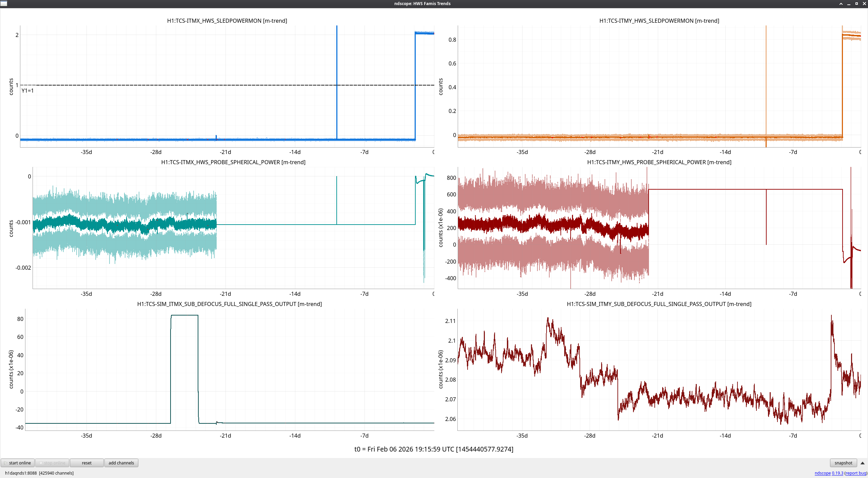The height and width of the screenshot is (478, 868).
Task: Select the ITMX_HWS_PROBE_SPHERICAL_POWER plot title
Action: (233, 162)
